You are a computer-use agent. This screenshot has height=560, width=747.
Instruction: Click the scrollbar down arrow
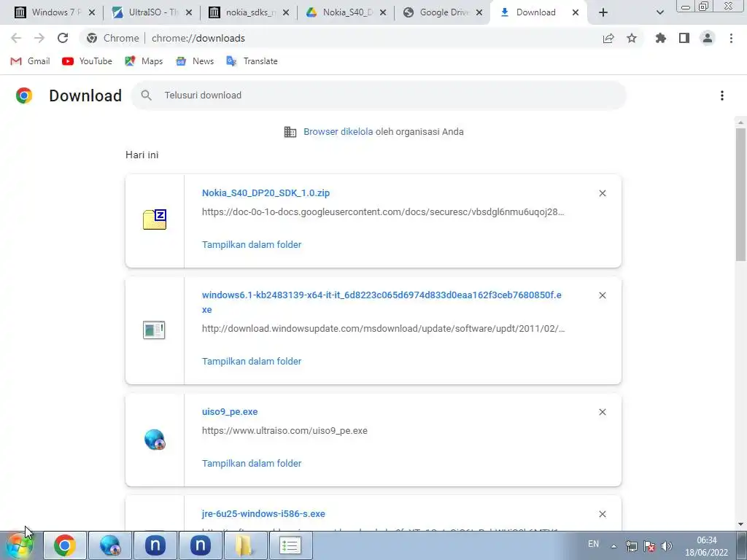click(740, 524)
